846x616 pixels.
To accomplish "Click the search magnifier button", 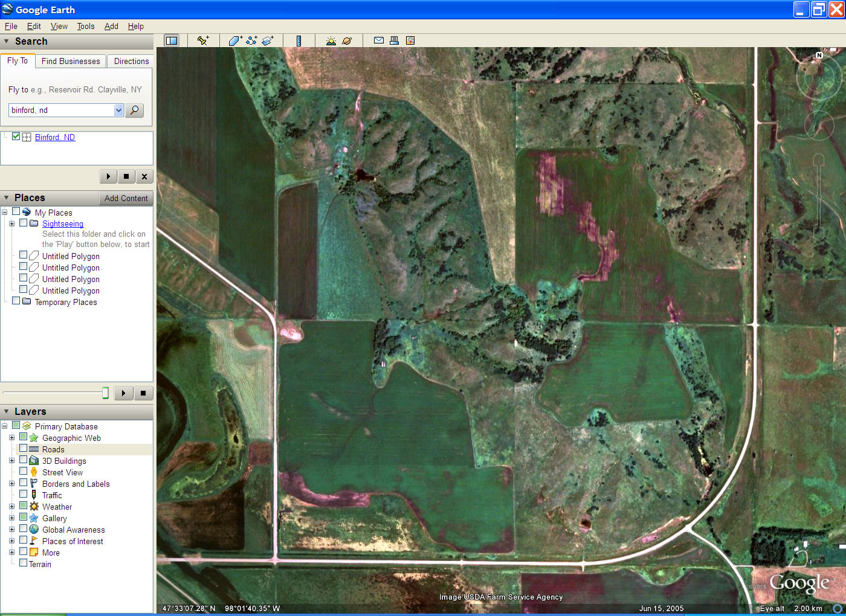I will 135,110.
